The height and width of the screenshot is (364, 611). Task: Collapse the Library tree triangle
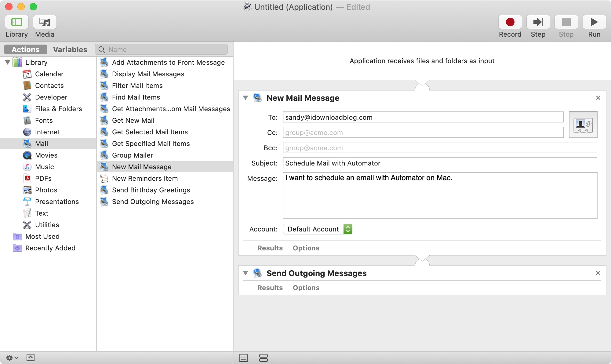tap(8, 62)
